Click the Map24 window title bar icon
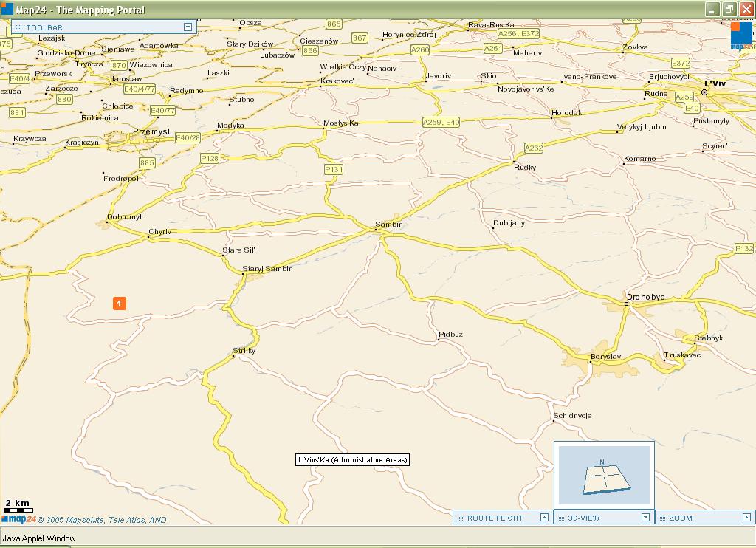Viewport: 756px width, 548px height. click(8, 9)
